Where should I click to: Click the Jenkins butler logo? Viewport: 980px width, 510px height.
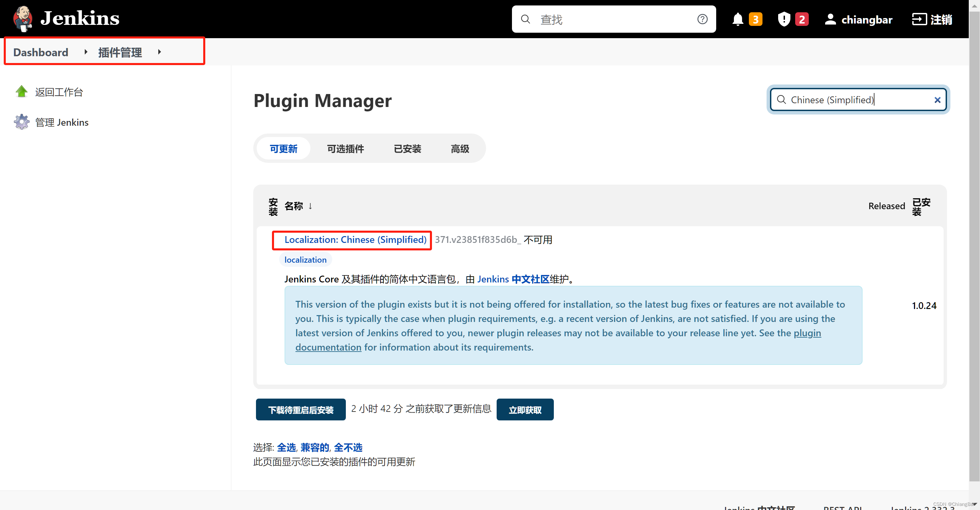(x=23, y=18)
